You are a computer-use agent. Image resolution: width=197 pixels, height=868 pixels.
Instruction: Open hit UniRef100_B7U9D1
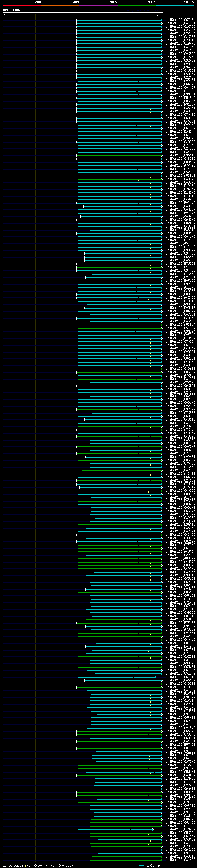tap(180, 264)
